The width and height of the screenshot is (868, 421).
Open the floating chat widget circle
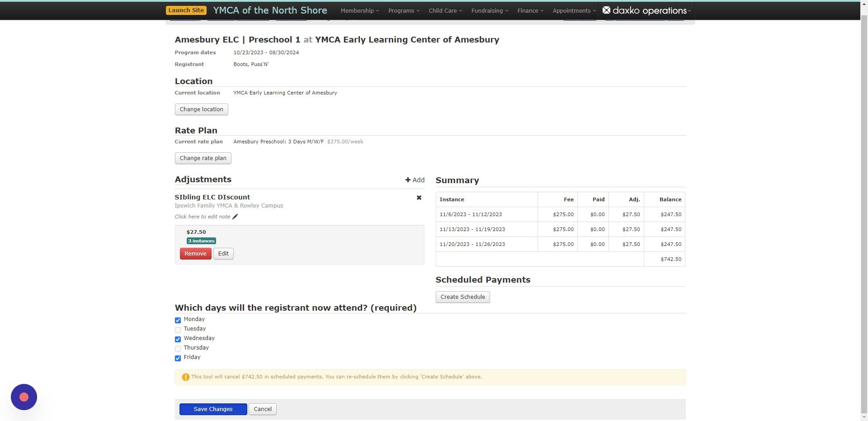(24, 397)
